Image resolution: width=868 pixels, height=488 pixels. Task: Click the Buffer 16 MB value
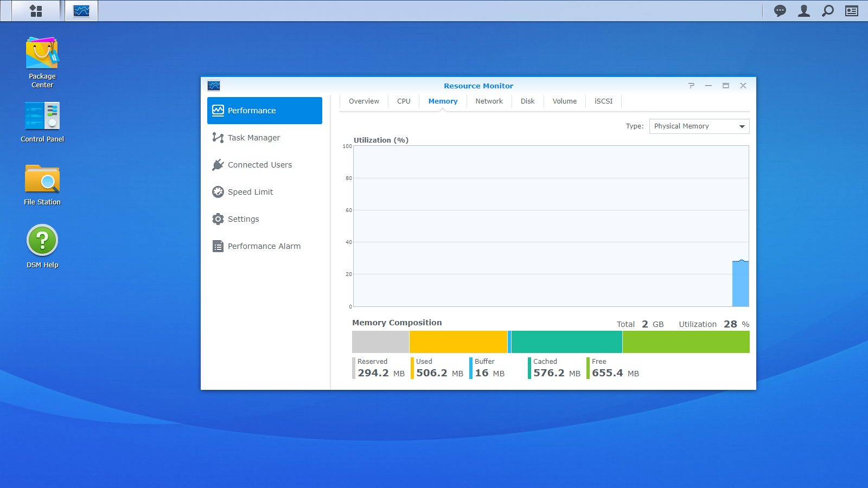[x=490, y=373]
